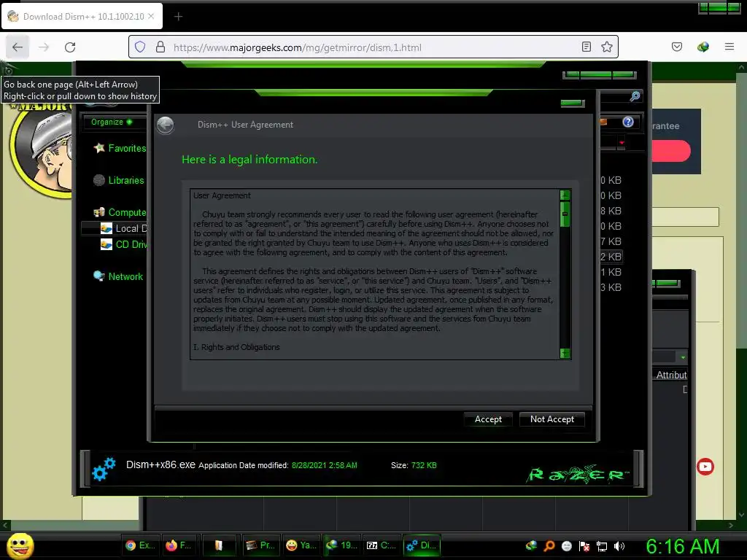Click the Computer icon in the sidebar
747x560 pixels.
coord(99,212)
